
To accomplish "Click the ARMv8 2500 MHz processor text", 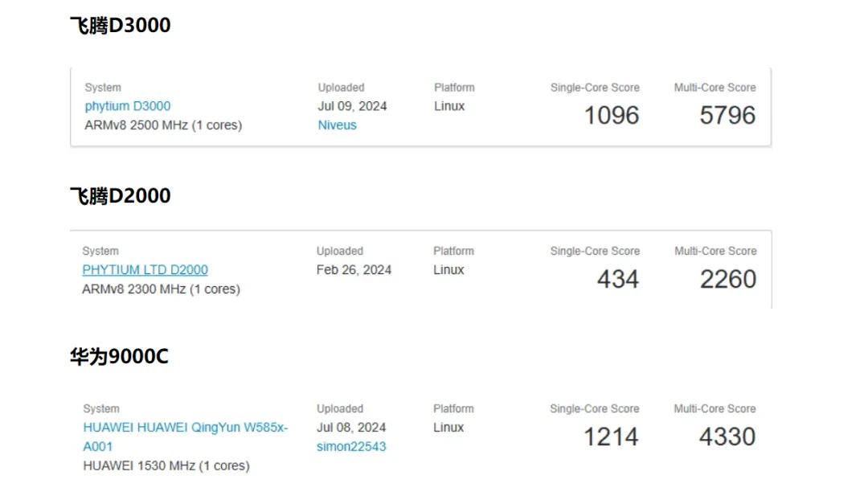I will point(163,125).
